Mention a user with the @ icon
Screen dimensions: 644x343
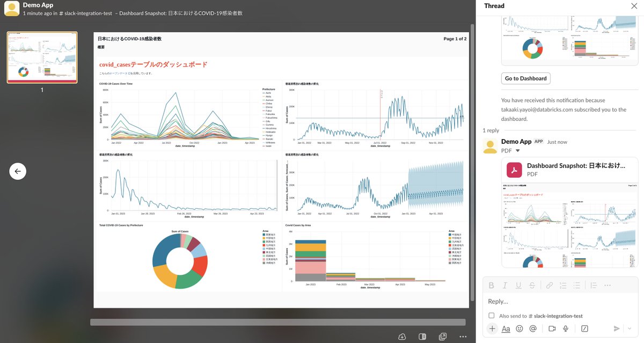click(x=532, y=328)
